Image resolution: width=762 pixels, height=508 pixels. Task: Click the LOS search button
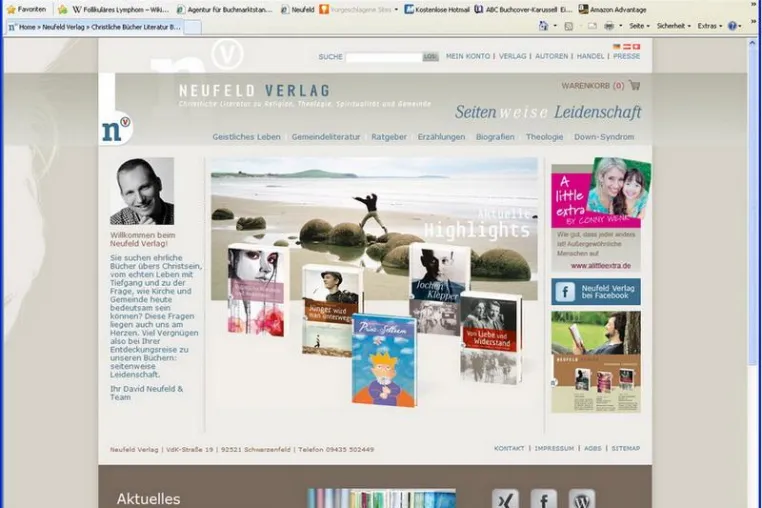pyautogui.click(x=431, y=57)
